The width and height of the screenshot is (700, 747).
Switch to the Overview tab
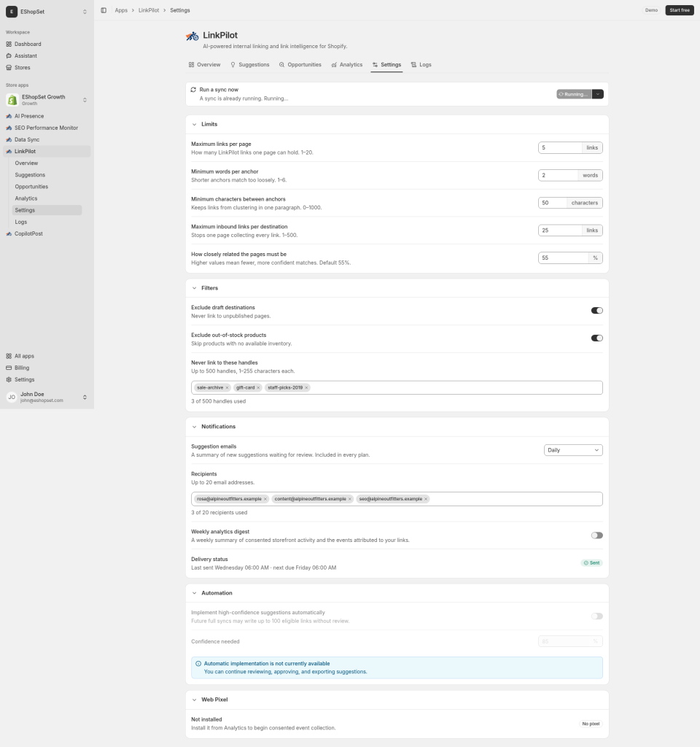(204, 65)
